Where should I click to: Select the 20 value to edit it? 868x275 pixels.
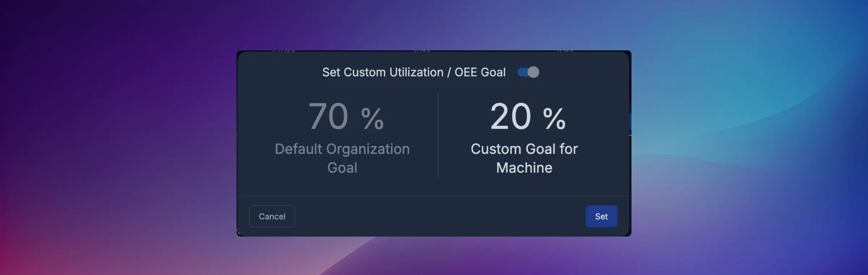[x=510, y=116]
